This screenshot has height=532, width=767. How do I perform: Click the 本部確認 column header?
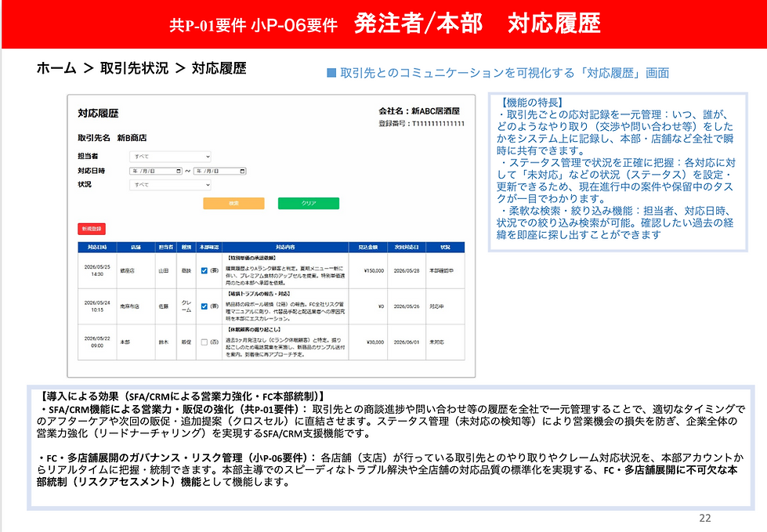[209, 248]
